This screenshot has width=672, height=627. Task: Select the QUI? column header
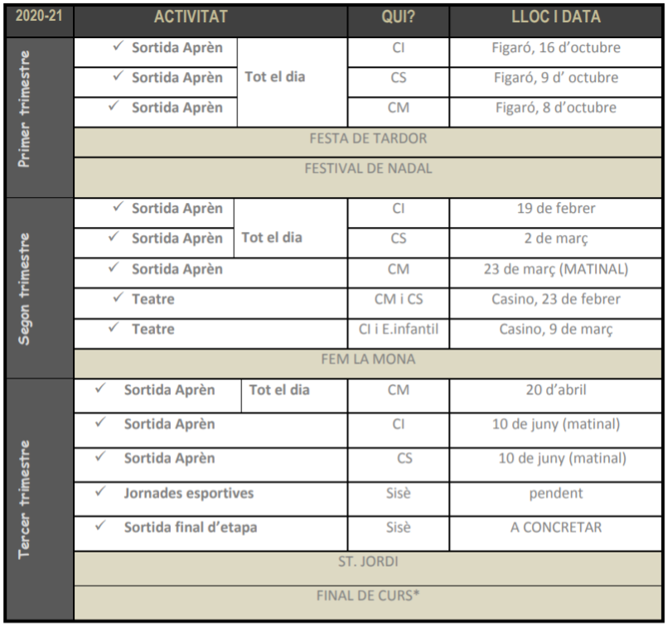398,17
